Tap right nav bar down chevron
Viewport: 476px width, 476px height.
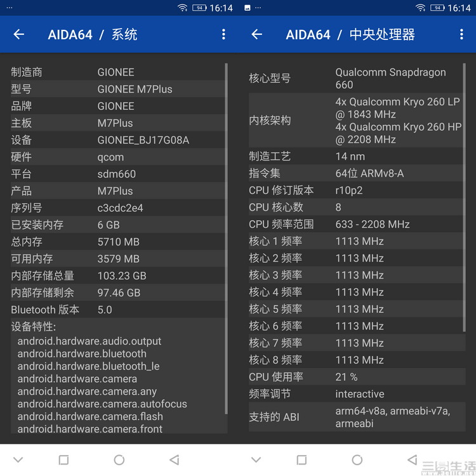coord(256,459)
